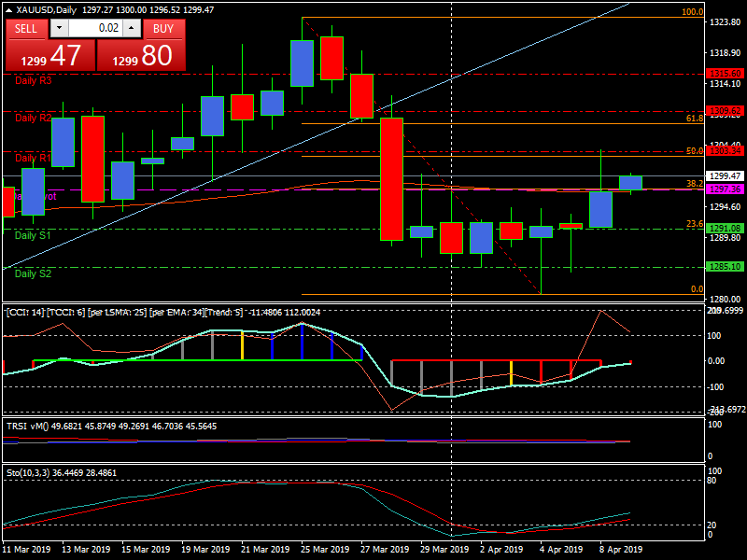Click the 1299 47 sell price tile

point(49,56)
